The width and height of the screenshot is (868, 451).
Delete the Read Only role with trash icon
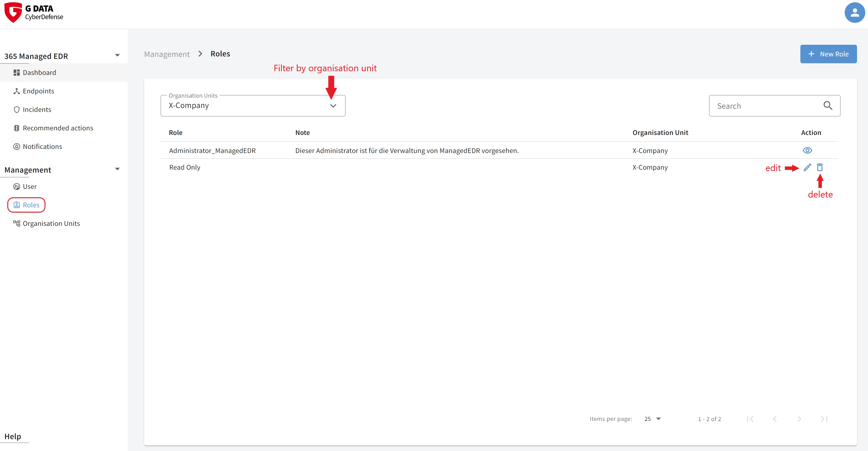820,167
